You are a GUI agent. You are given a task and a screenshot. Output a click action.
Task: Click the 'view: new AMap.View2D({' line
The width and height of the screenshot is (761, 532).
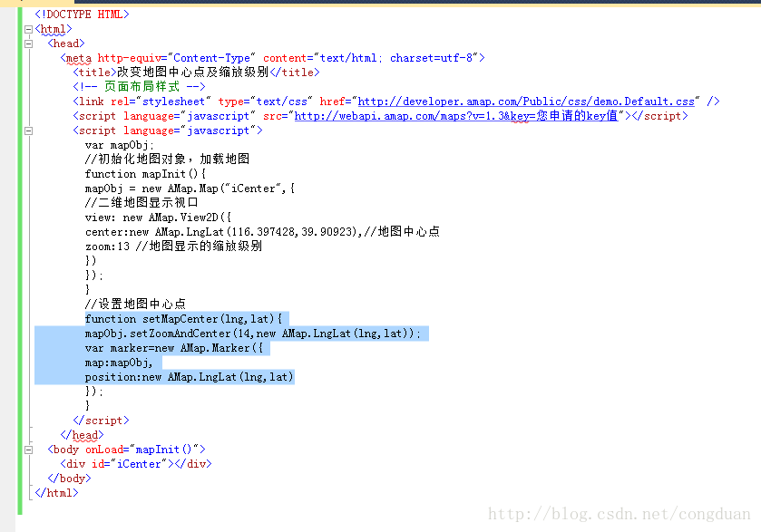coord(158,218)
